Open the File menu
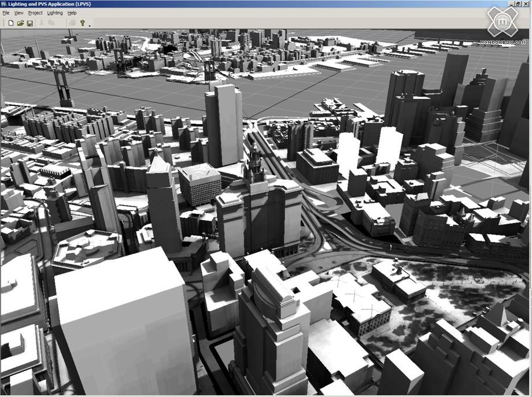Image resolution: width=532 pixels, height=397 pixels. 6,13
